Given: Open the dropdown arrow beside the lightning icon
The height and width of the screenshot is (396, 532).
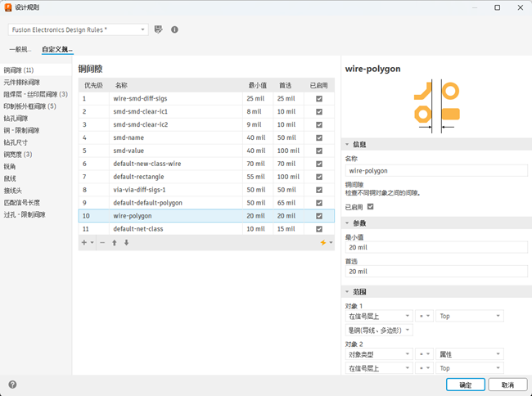Looking at the screenshot, I should [331, 243].
